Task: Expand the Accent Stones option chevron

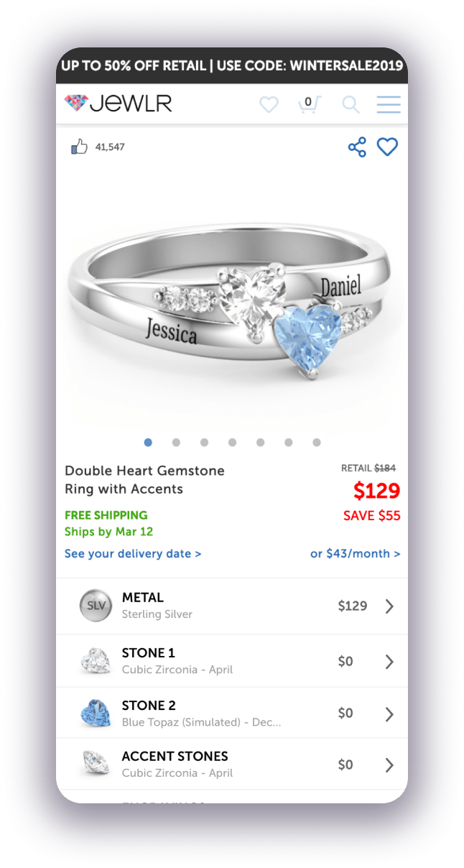Action: pyautogui.click(x=389, y=765)
